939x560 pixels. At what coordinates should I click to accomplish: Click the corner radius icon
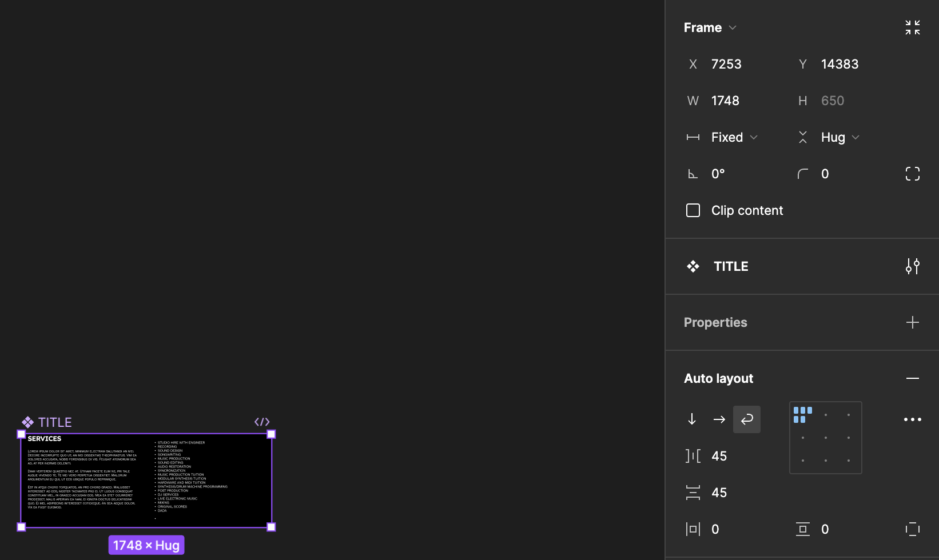tap(803, 174)
